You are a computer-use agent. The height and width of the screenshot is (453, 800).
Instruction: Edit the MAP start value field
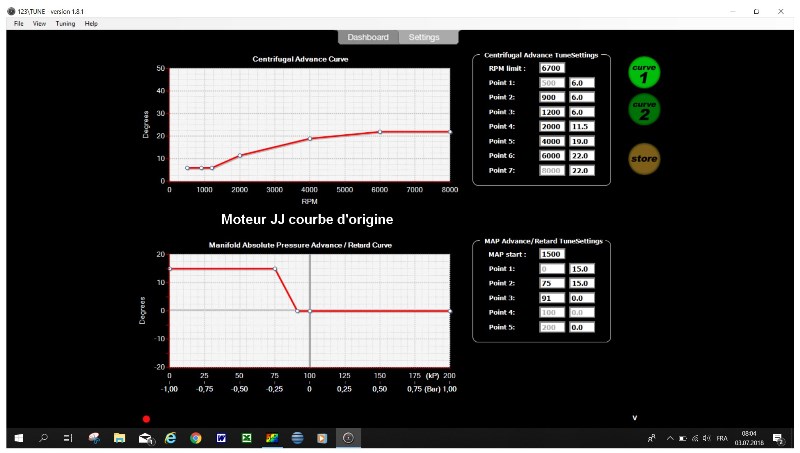tap(551, 254)
